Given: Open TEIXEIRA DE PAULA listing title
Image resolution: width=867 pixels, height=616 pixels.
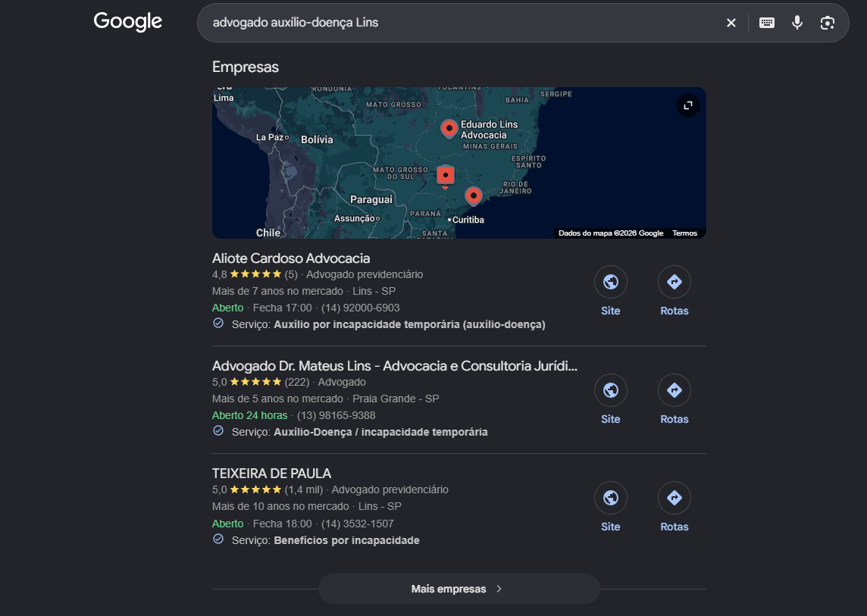Looking at the screenshot, I should point(271,474).
